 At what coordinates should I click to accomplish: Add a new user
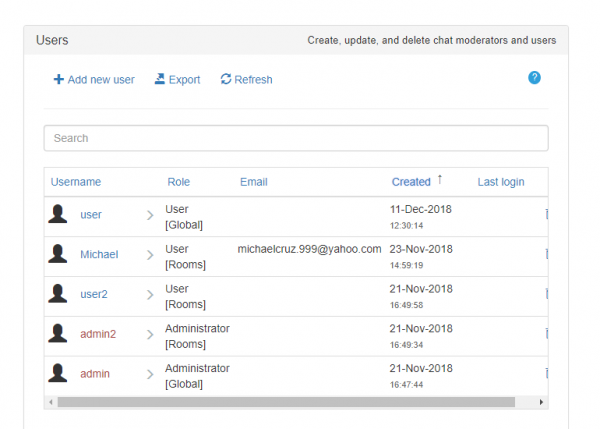(94, 80)
